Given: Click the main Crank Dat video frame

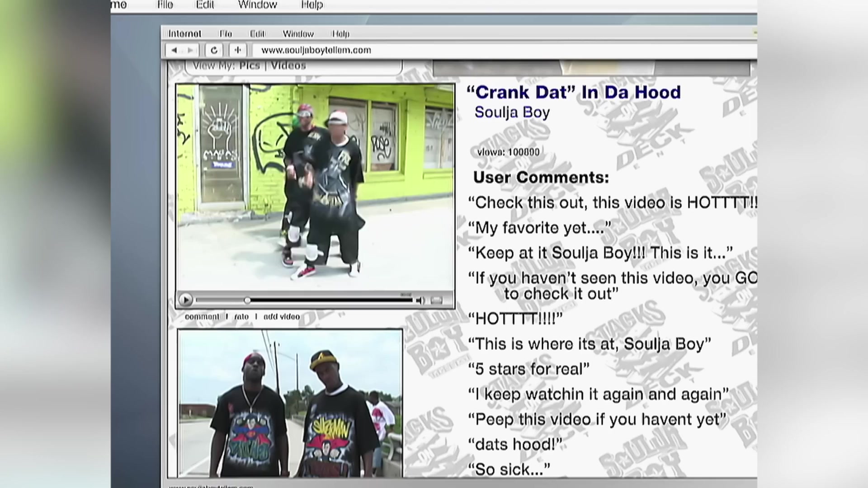Looking at the screenshot, I should coord(315,188).
